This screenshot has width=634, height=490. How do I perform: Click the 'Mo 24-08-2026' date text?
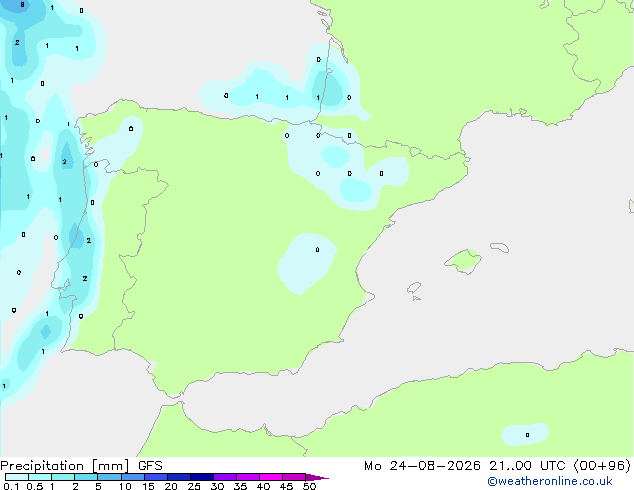(x=422, y=466)
